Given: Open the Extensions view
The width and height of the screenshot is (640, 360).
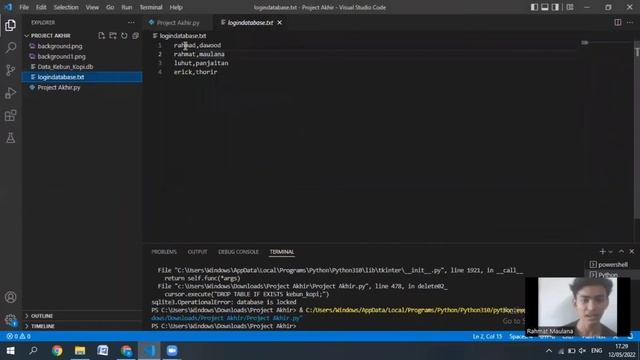Looking at the screenshot, I should click(x=11, y=116).
